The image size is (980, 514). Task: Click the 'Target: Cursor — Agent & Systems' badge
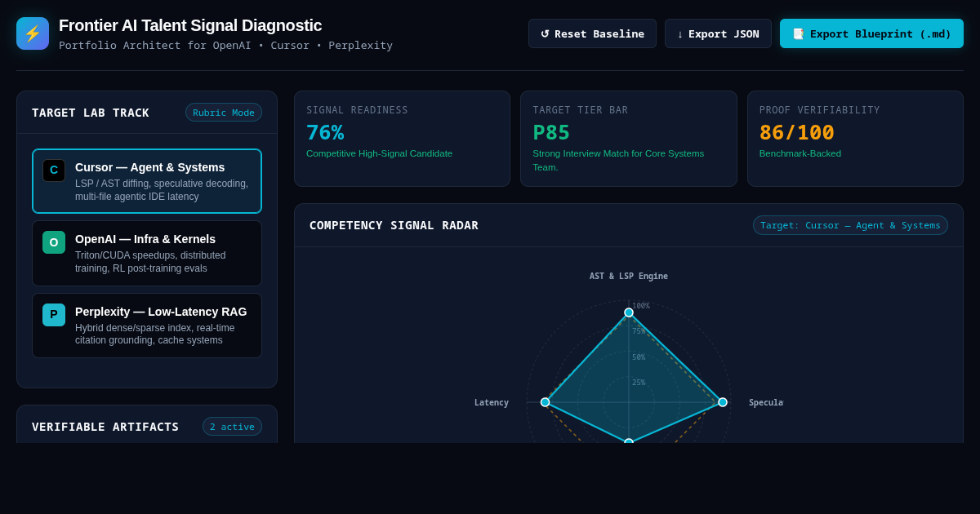tap(850, 225)
